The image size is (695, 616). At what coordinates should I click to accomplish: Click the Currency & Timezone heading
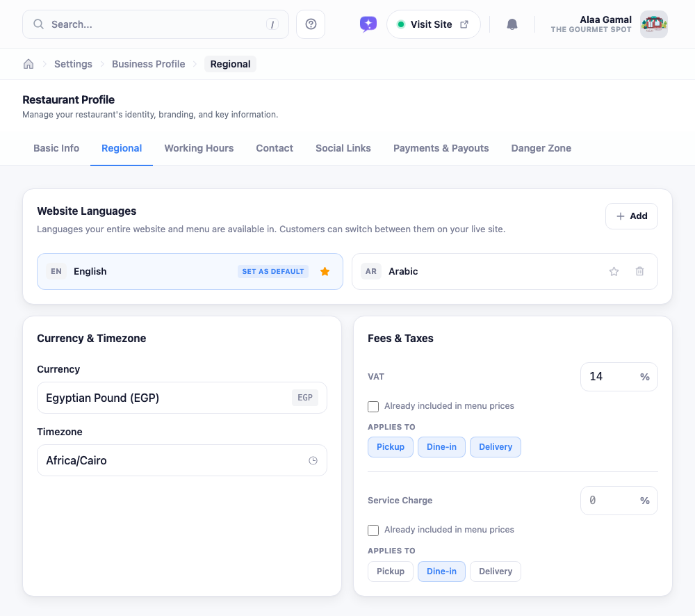pos(92,339)
